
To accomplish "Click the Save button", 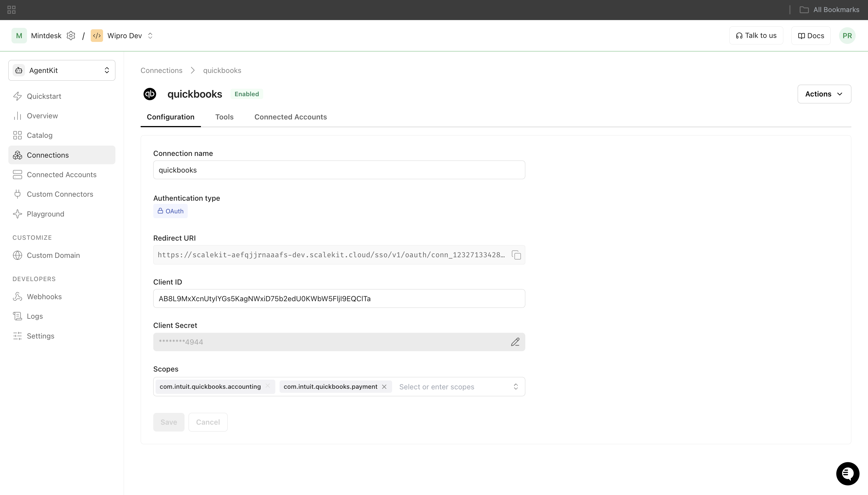I will click(169, 422).
